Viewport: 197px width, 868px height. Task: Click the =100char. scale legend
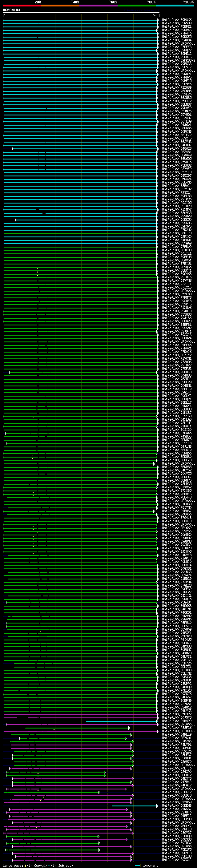coord(146,865)
